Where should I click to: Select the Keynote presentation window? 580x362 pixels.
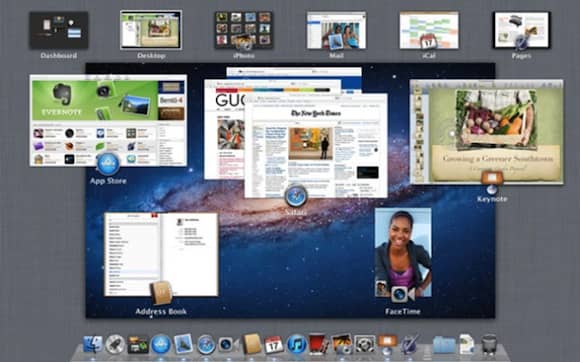[487, 132]
